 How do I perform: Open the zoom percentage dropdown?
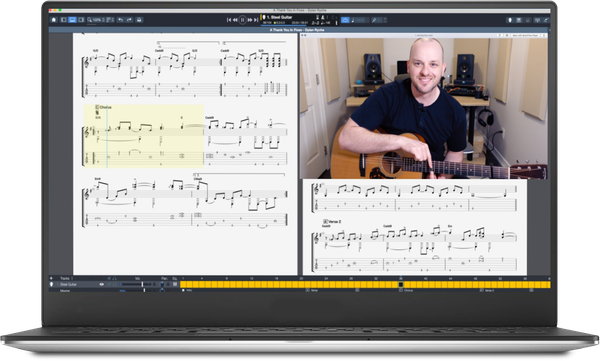click(96, 20)
